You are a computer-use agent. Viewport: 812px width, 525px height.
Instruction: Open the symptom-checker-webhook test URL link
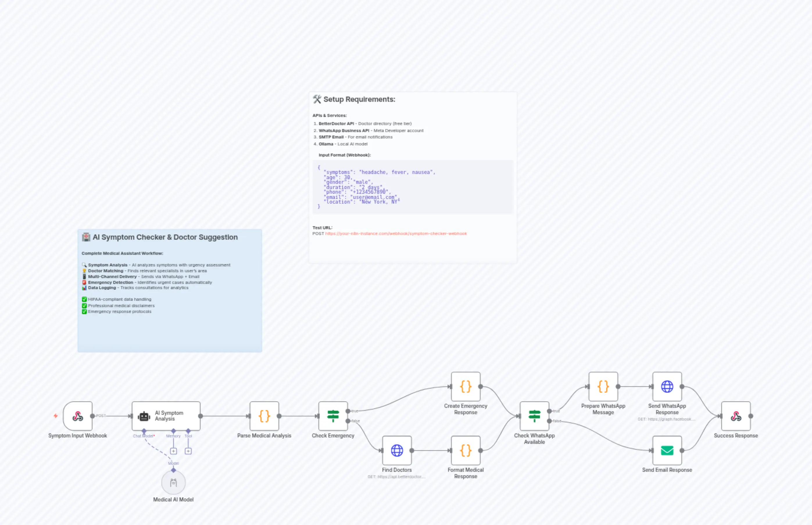coord(396,234)
